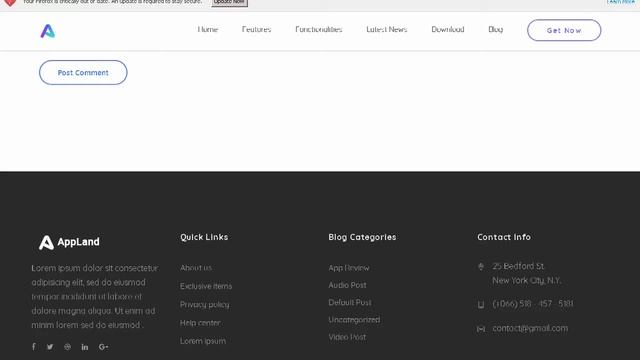Open the Lorem ipsum quick link
The height and width of the screenshot is (360, 640).
pyautogui.click(x=203, y=341)
